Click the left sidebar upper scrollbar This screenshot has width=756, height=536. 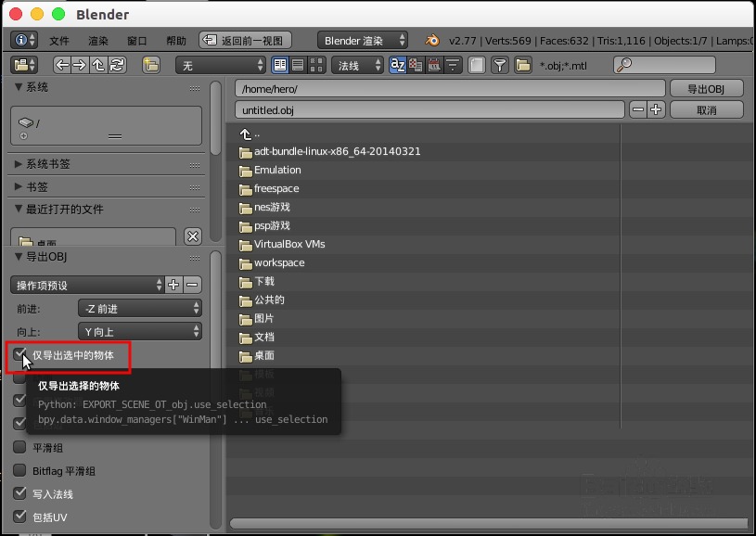[215, 118]
